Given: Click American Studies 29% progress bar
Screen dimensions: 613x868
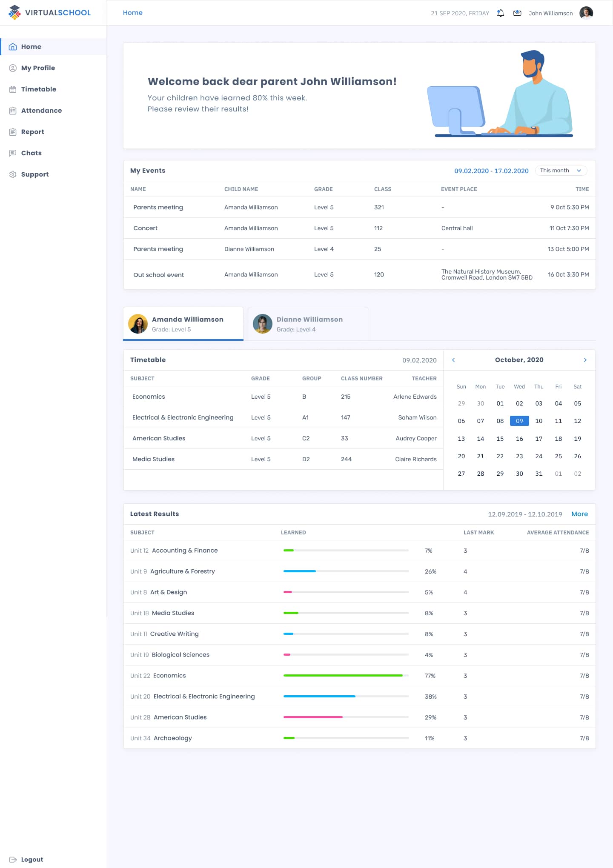Looking at the screenshot, I should click(x=346, y=717).
